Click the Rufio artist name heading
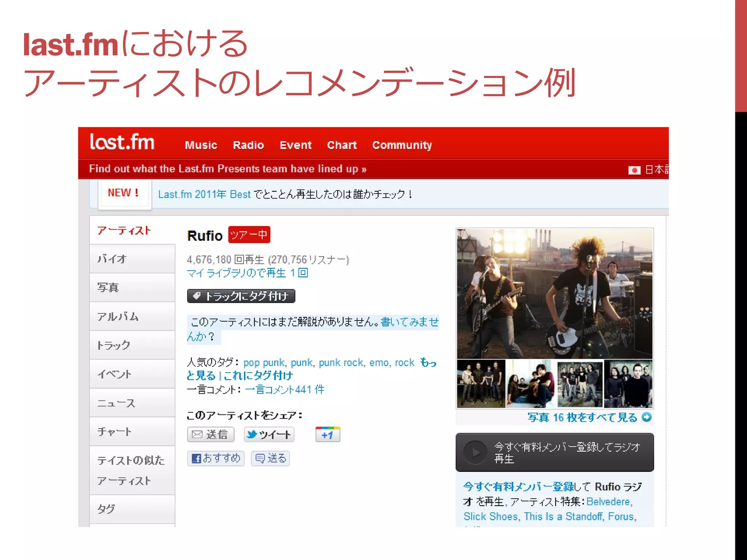The image size is (747, 560). coord(205,236)
